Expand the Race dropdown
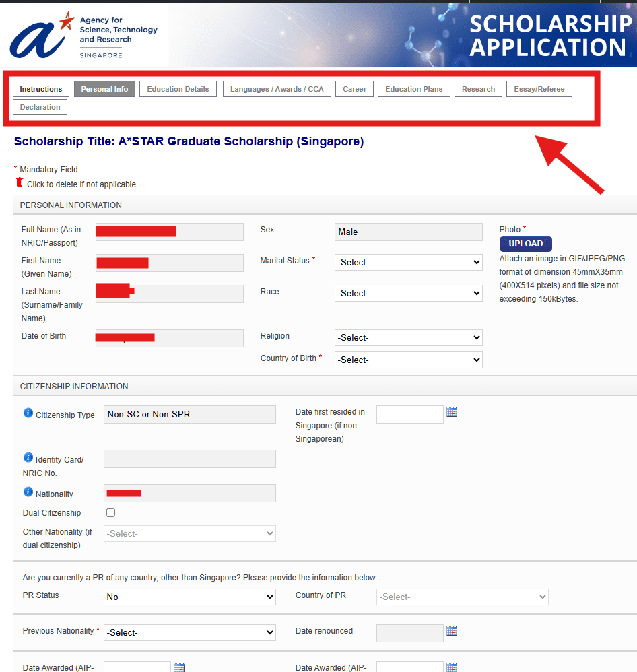637x672 pixels. pos(409,293)
